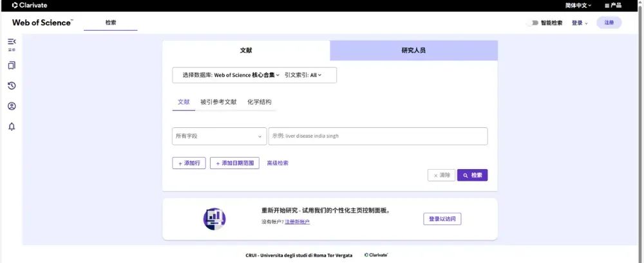644x263 pixels.
Task: Select the 文献 search sub-tab
Action: (x=184, y=102)
